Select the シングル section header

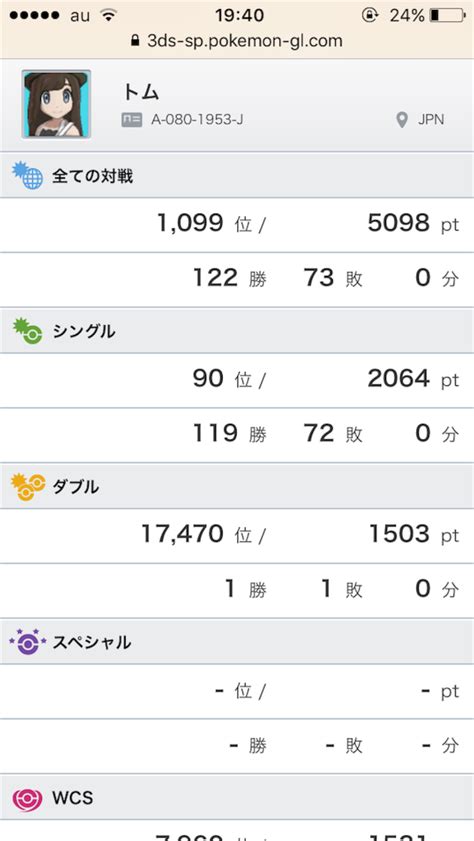237,331
